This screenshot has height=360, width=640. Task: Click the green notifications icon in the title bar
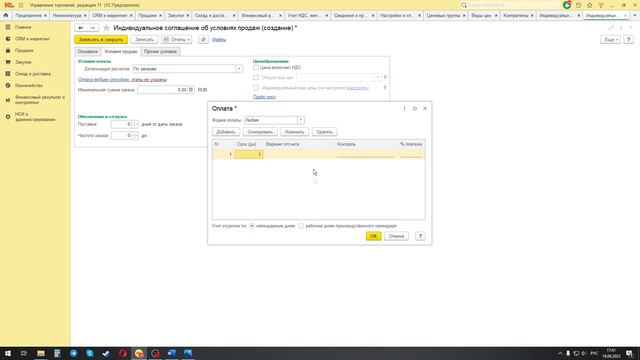[x=567, y=5]
